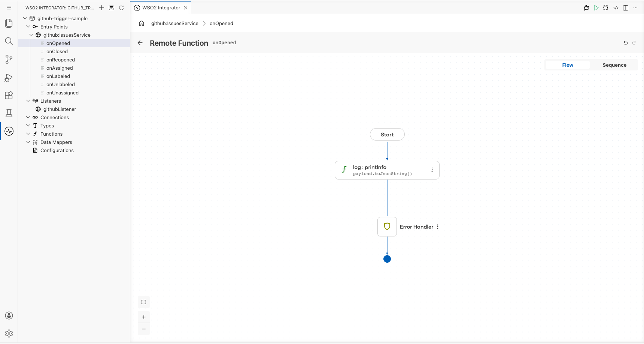Click the plus add-artifact icon in sidebar header
Viewport: 644px width, 344px height.
(101, 8)
